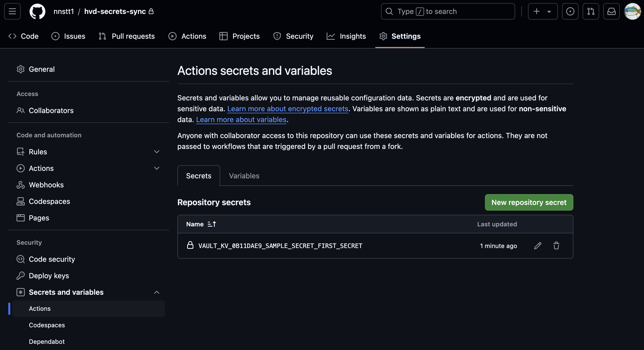Open the hvd-secrets-sync repository link
The image size is (644, 350).
point(115,11)
